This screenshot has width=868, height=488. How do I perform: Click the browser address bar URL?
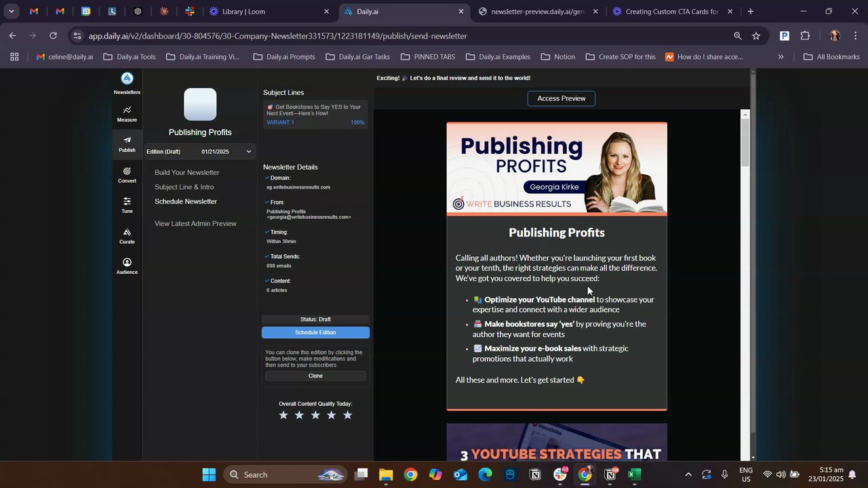click(278, 36)
